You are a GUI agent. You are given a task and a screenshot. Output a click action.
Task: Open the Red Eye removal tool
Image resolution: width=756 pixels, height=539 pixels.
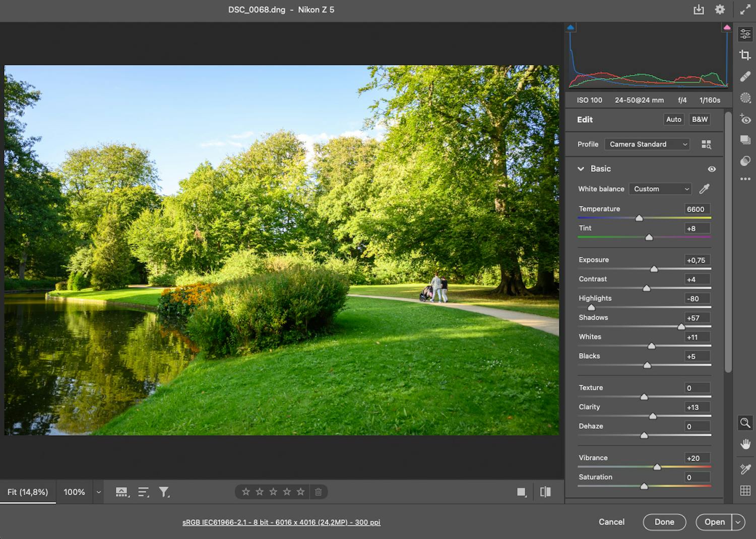[x=745, y=119]
